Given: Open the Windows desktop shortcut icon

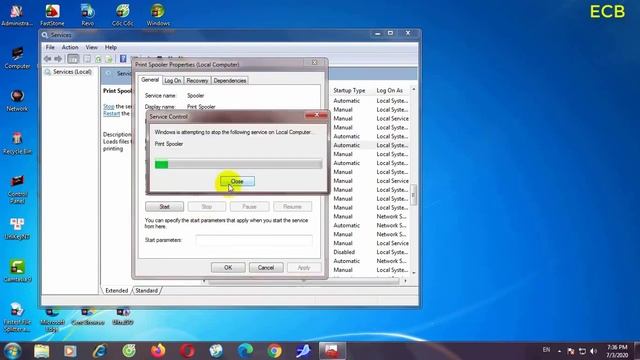Looking at the screenshot, I should [x=158, y=15].
